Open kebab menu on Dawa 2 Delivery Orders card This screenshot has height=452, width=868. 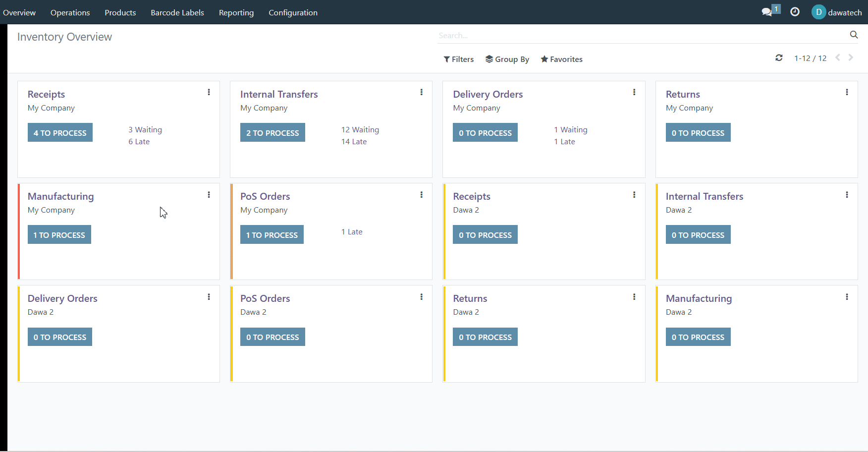(209, 297)
